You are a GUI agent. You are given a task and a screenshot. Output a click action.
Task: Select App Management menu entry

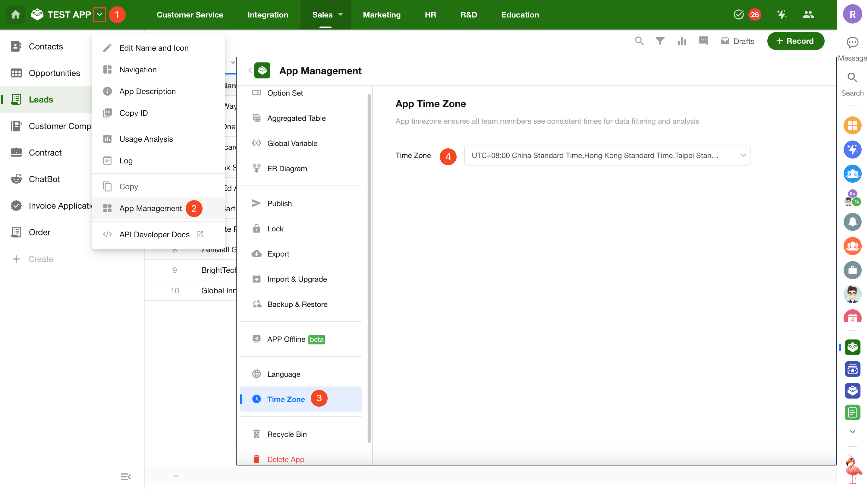[150, 208]
